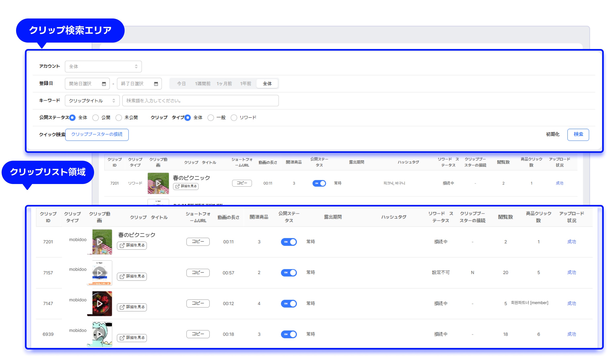Open details for clip 春のピクニック in the lower list

click(x=132, y=245)
